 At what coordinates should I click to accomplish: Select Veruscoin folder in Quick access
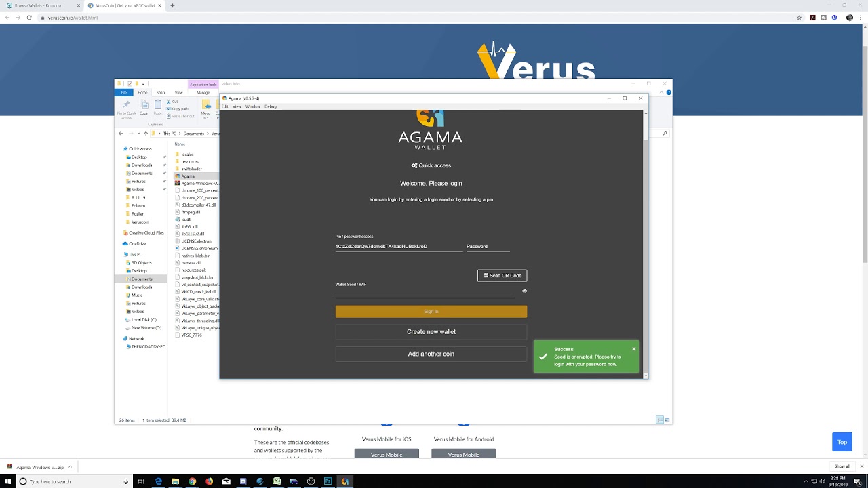tap(140, 222)
